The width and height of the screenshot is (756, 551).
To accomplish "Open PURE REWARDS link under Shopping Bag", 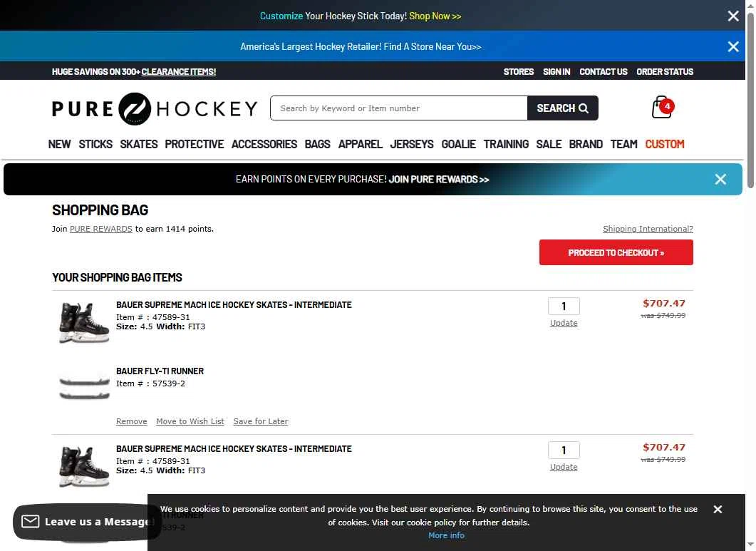I will [x=100, y=229].
